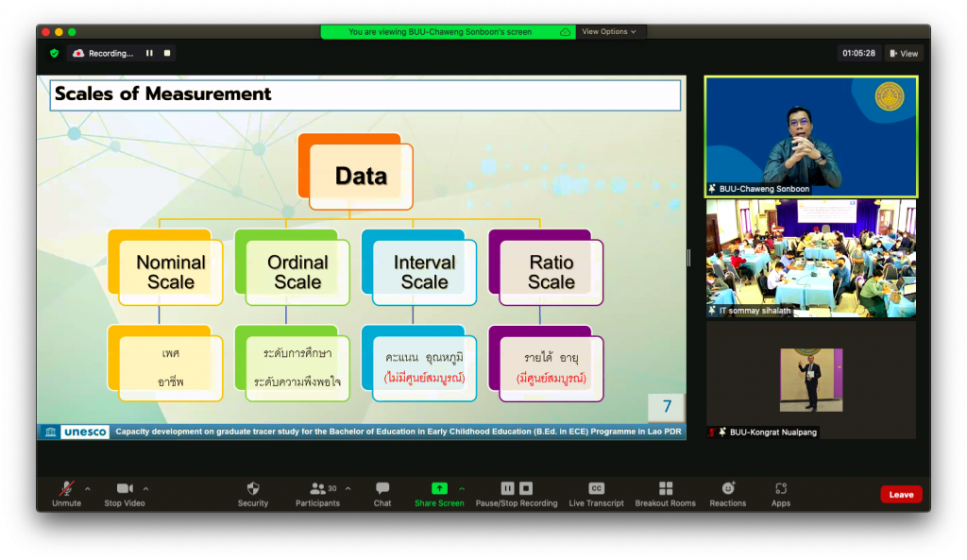Image resolution: width=967 pixels, height=560 pixels.
Task: Stop the video camera
Action: pos(125,489)
